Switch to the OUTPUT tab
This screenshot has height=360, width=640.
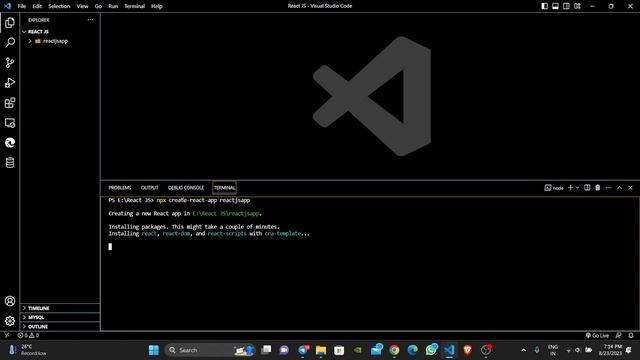(149, 188)
